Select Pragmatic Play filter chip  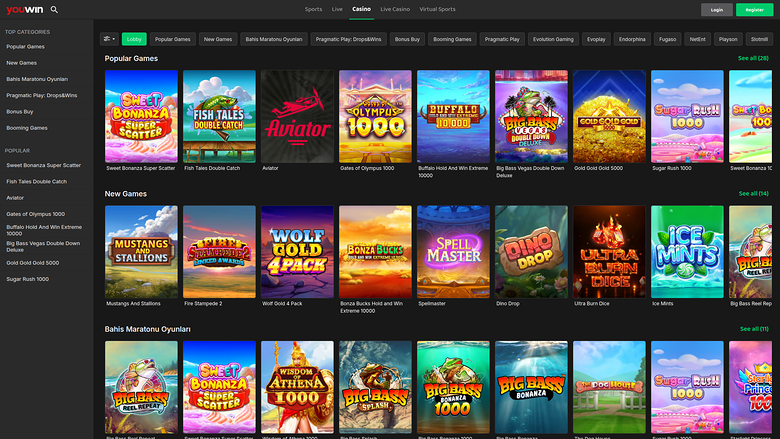coord(502,39)
